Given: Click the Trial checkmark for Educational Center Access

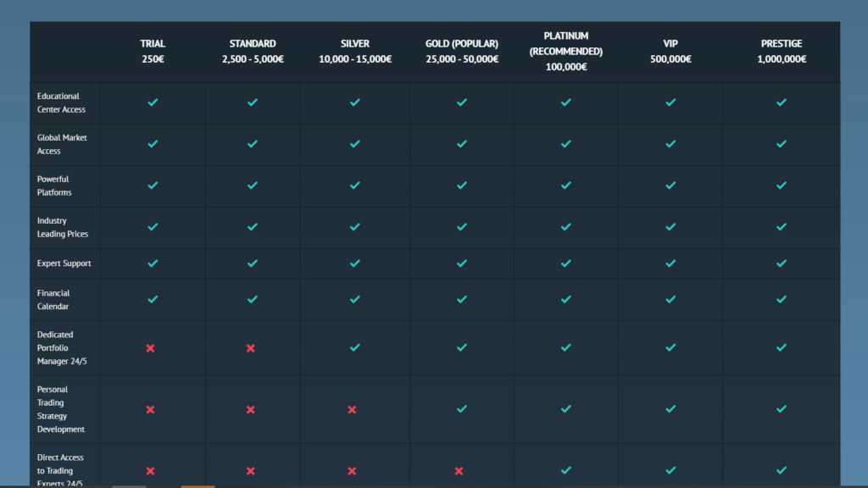Looking at the screenshot, I should [x=153, y=103].
